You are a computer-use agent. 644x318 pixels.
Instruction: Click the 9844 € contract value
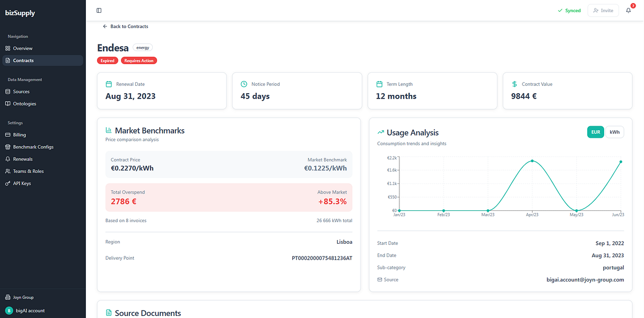pyautogui.click(x=524, y=96)
